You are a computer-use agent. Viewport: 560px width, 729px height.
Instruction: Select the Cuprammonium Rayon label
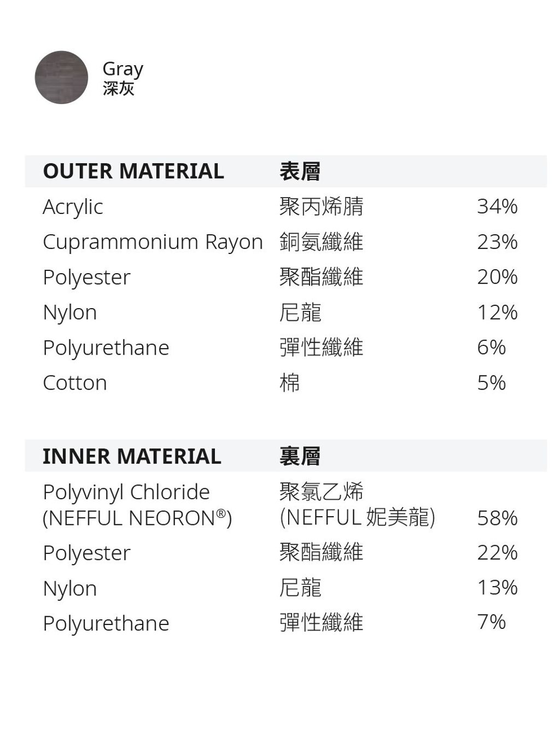(153, 242)
